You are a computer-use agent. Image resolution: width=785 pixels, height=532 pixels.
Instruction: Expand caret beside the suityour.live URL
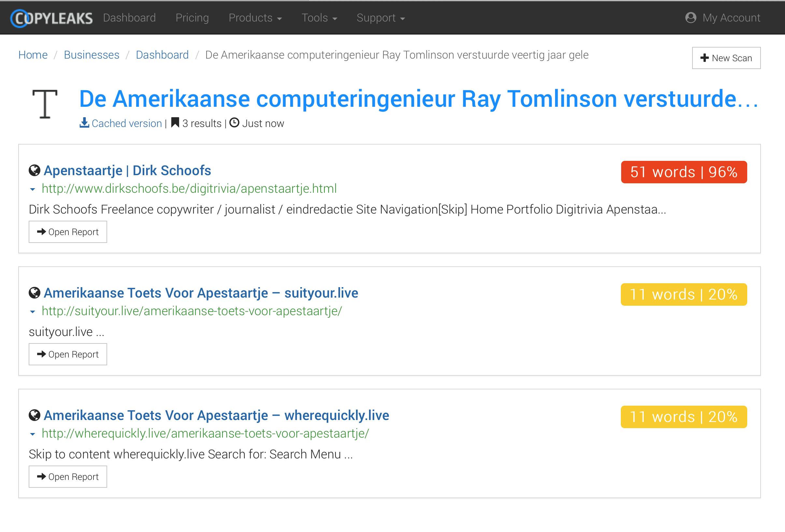tap(33, 312)
